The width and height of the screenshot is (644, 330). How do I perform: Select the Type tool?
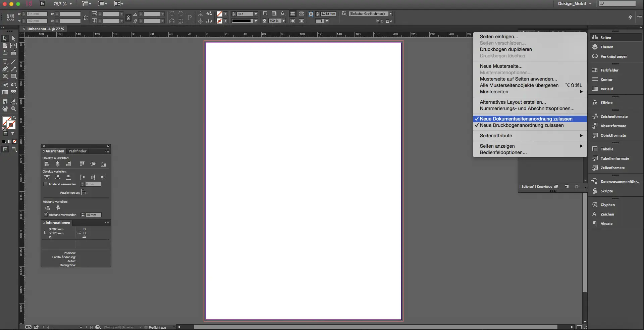(5, 62)
